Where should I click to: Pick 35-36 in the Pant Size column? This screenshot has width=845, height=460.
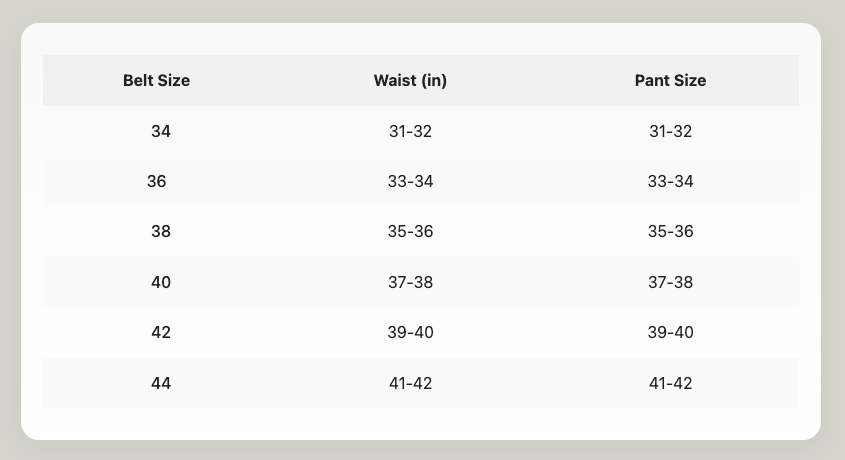pyautogui.click(x=670, y=232)
